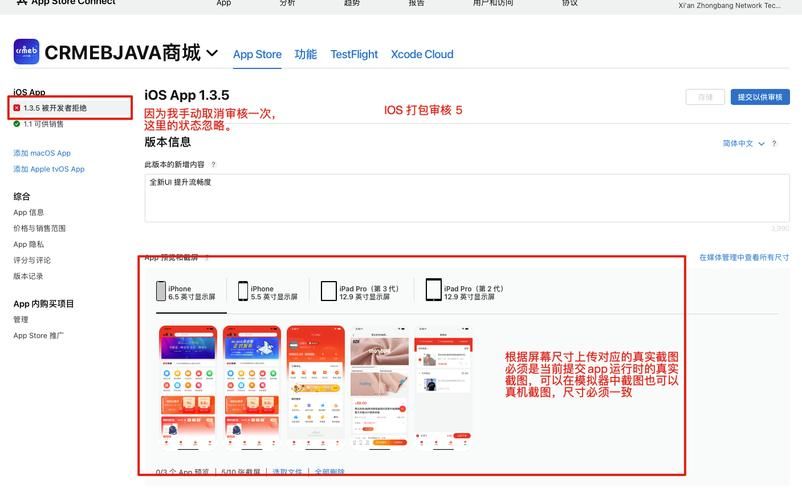Open 价格与销售范围 in the sidebar
The height and width of the screenshot is (500, 802).
click(39, 228)
